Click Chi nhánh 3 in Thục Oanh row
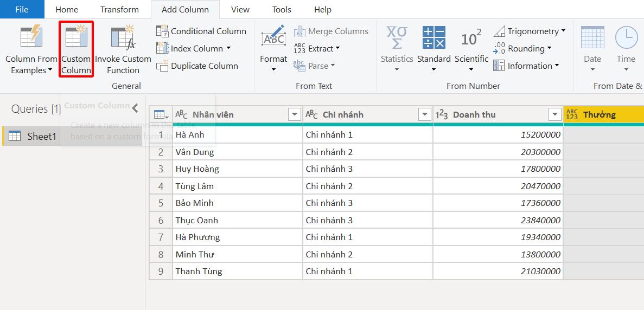The width and height of the screenshot is (644, 310). tap(368, 220)
